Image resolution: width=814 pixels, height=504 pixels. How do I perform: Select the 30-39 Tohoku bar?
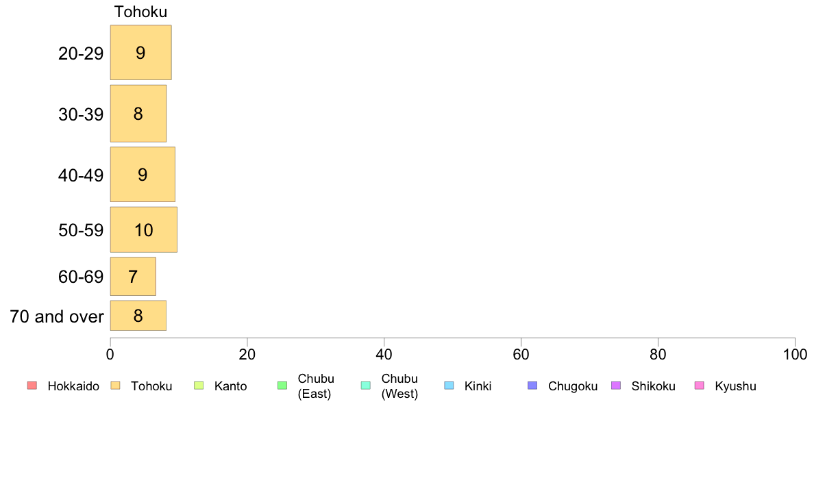tap(138, 114)
